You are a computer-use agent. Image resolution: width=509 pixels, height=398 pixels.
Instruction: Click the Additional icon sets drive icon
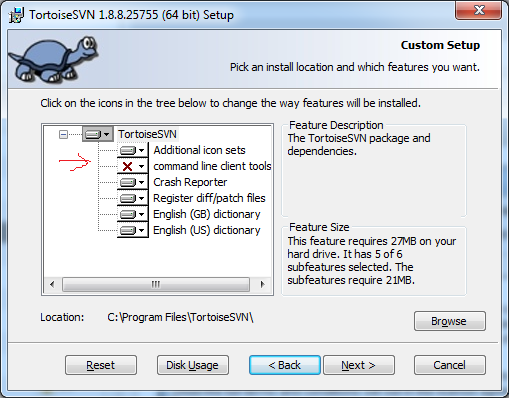pyautogui.click(x=128, y=150)
